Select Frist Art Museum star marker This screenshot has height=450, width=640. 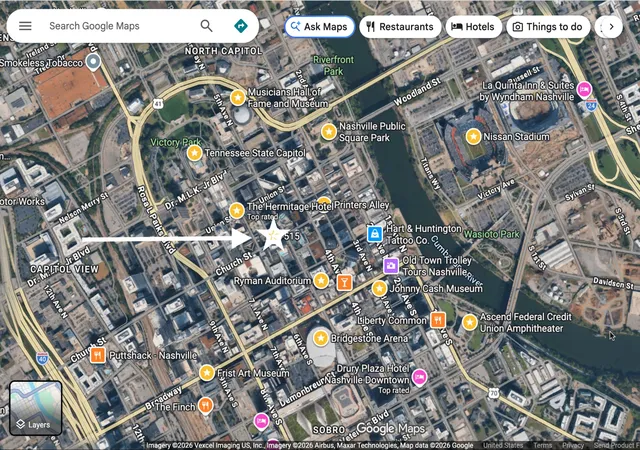coord(207,373)
